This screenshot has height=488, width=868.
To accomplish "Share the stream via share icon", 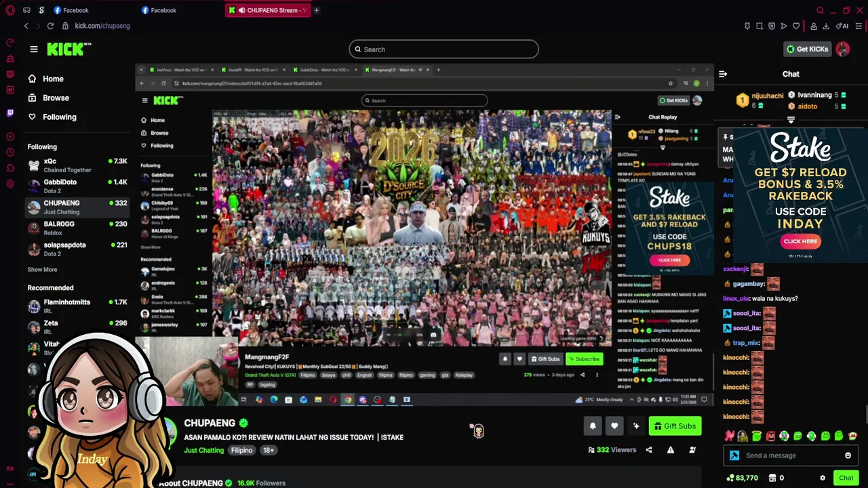I will 649,449.
